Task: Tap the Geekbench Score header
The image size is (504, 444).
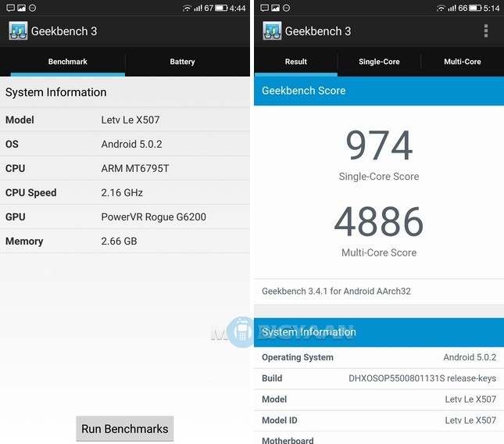Action: coord(379,91)
